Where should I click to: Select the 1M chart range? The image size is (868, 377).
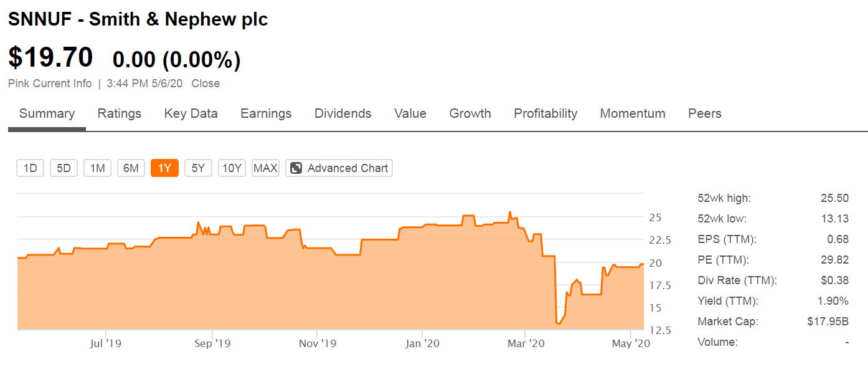point(97,168)
